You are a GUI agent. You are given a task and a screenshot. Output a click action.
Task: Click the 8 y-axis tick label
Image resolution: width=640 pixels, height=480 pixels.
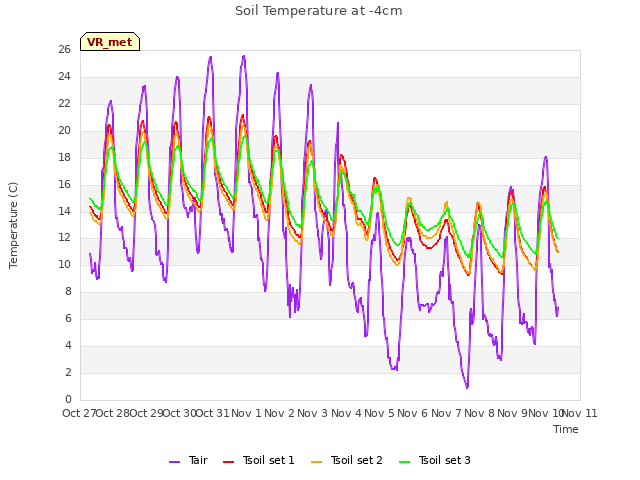click(68, 291)
